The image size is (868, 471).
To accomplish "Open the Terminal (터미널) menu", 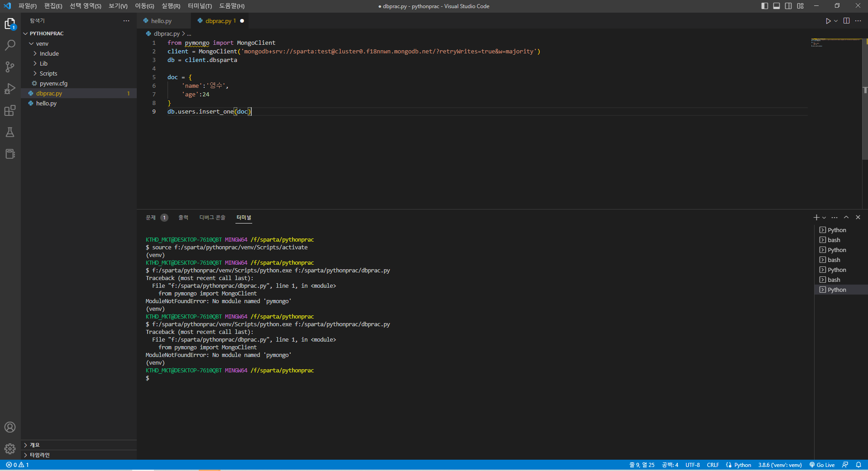I will coord(200,6).
